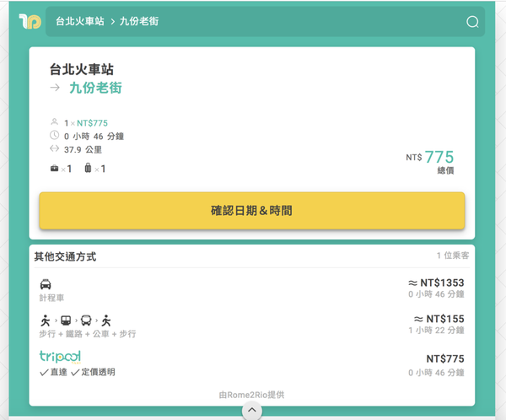Click the 直達 checkmark
The height and width of the screenshot is (420, 506).
tap(44, 372)
